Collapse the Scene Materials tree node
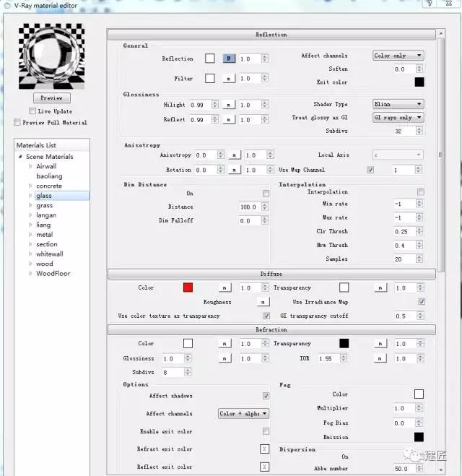Screen dimensions: 462x476 coord(20,157)
